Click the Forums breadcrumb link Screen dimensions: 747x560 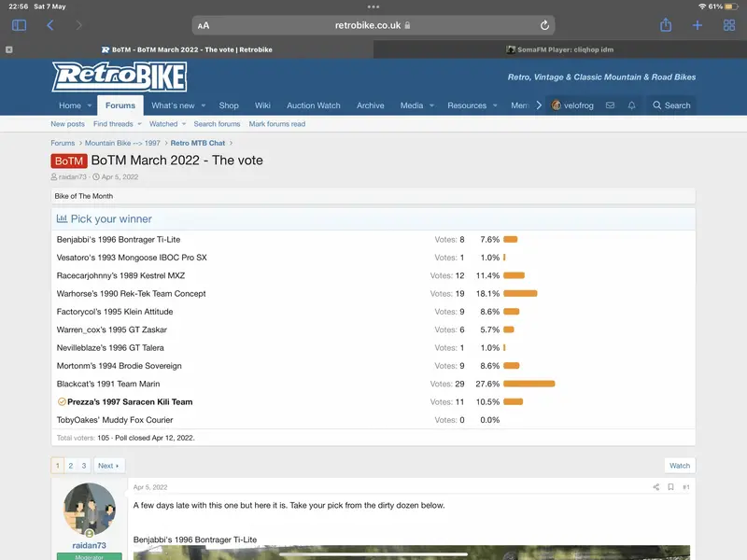point(63,143)
